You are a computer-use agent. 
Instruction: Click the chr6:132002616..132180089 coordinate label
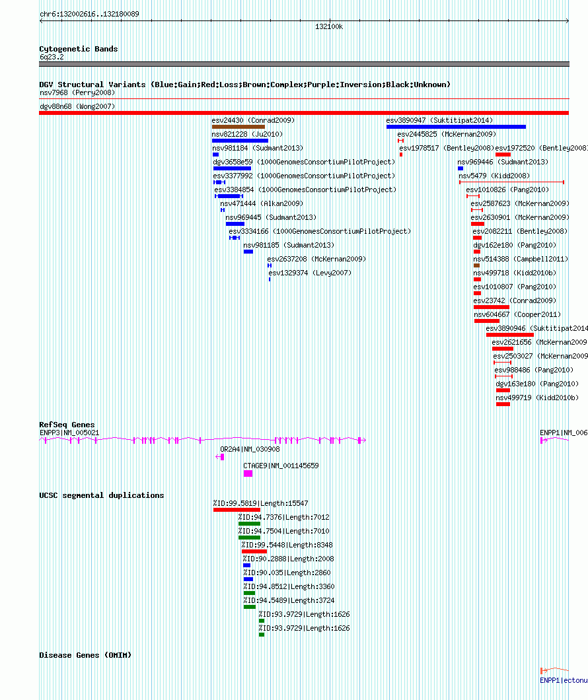pyautogui.click(x=89, y=15)
